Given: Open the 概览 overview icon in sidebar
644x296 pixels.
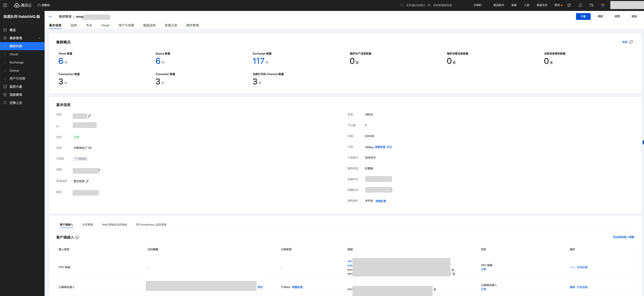Looking at the screenshot, I should (x=5, y=30).
